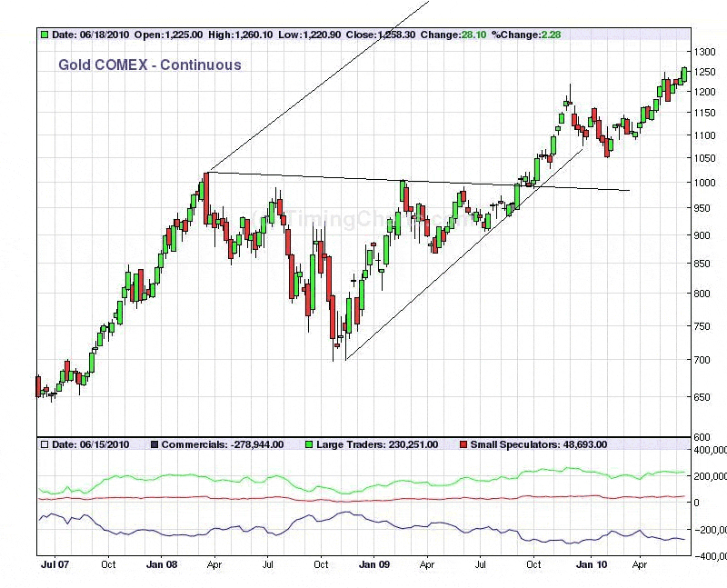Click the 1300 price axis label
727x588 pixels.
tap(705, 52)
